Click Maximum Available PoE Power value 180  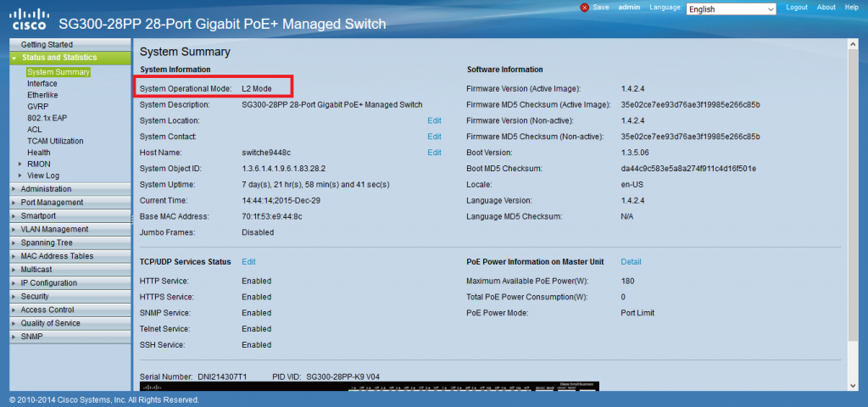[628, 281]
